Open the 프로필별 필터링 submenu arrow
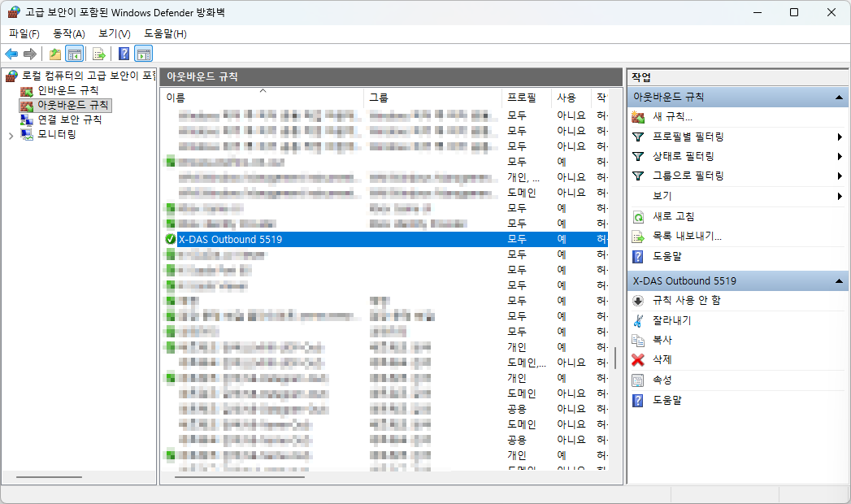The width and height of the screenshot is (851, 504). click(839, 137)
